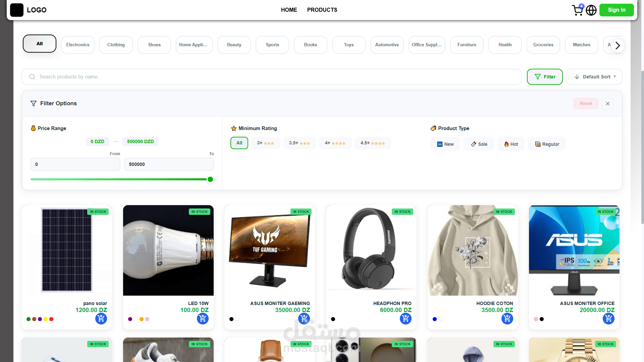Open the Default Sort dropdown
Viewport: 644px width, 362px height.
point(594,77)
